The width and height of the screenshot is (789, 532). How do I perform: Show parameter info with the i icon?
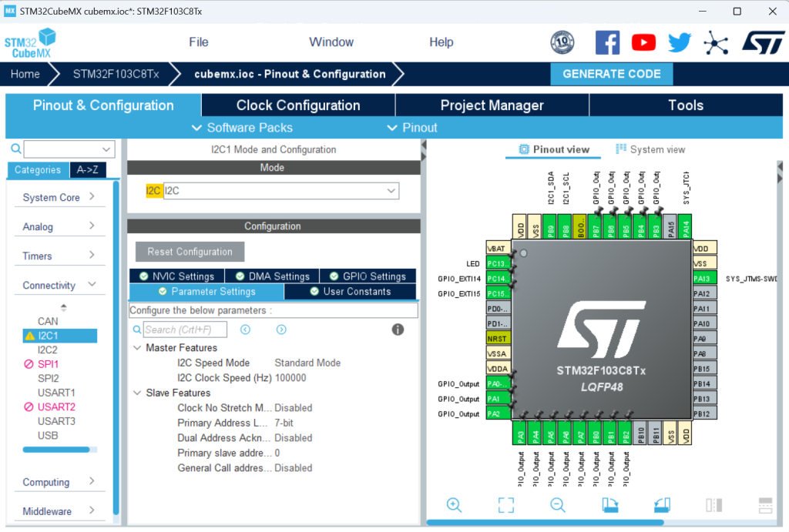398,330
